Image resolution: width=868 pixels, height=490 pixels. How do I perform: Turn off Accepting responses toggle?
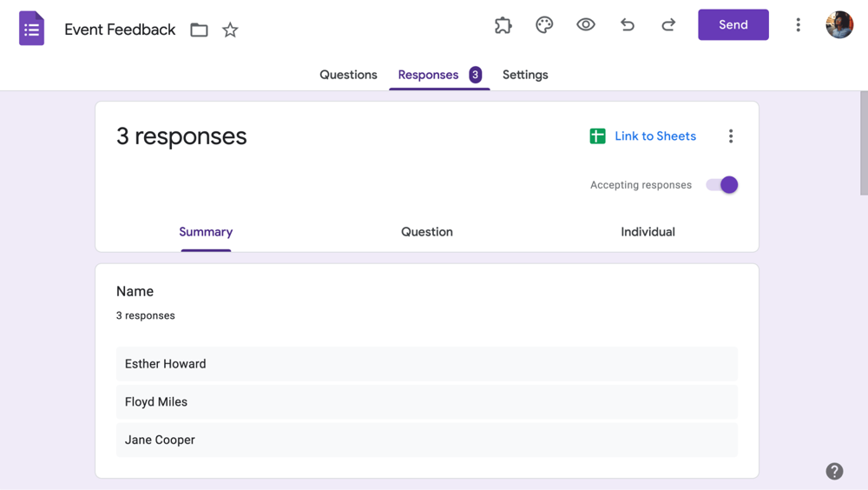point(722,185)
